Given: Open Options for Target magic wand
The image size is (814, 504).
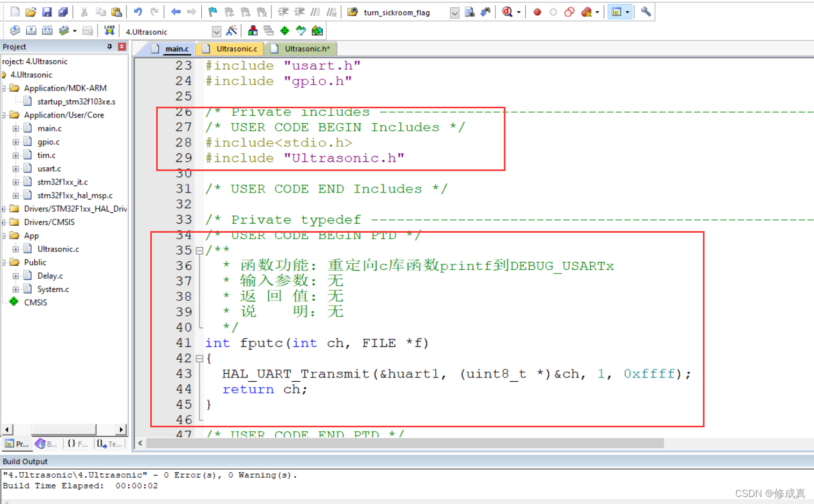Looking at the screenshot, I should click(232, 31).
